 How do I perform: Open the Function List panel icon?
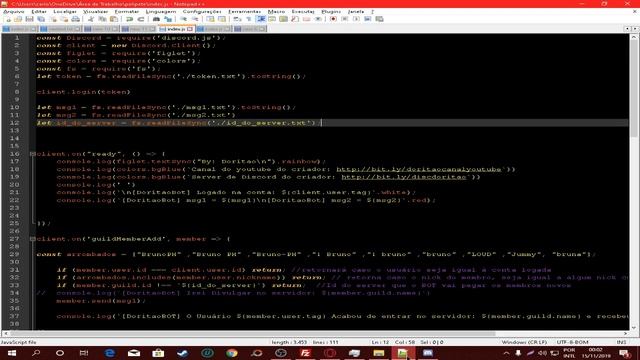point(295,19)
